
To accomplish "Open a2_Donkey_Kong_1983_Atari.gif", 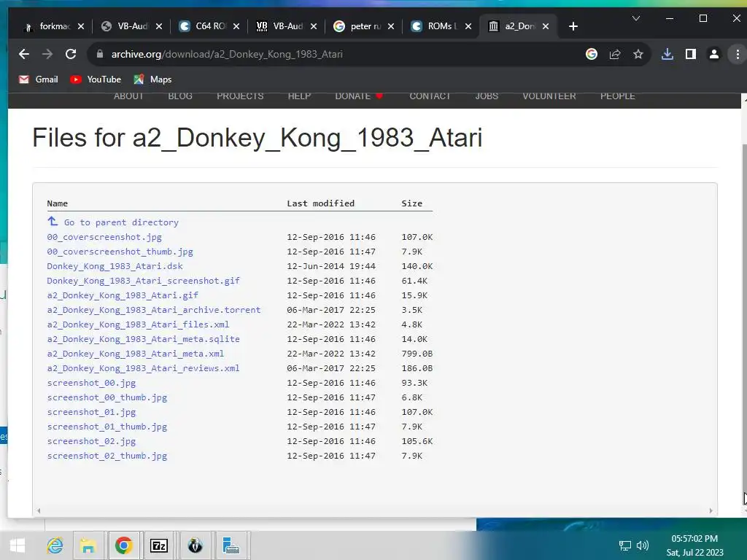I will [123, 295].
